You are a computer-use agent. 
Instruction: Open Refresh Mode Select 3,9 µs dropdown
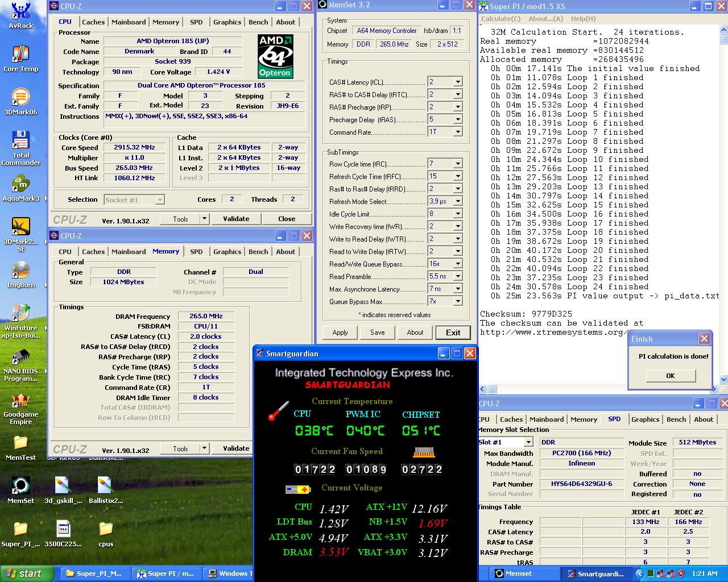pos(457,201)
